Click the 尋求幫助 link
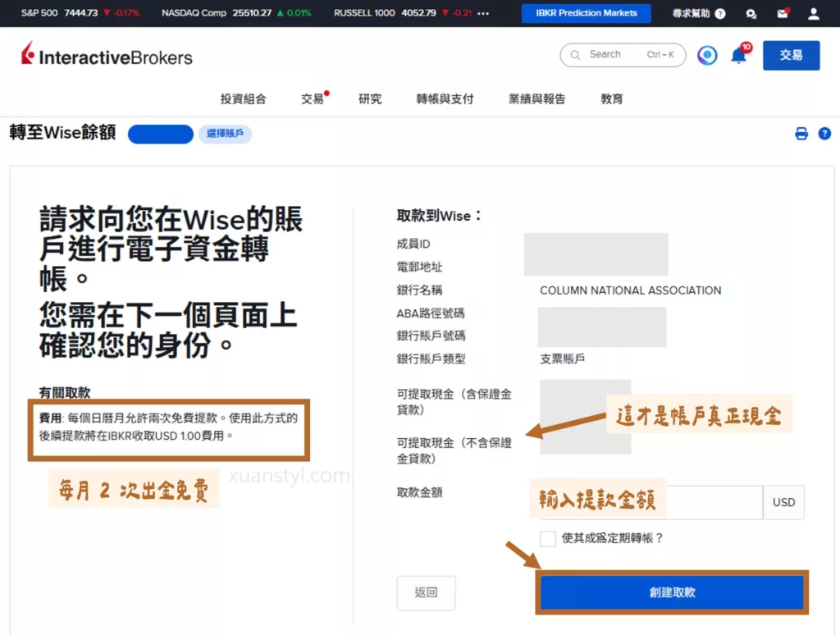Viewport: 840px width, 635px height. (x=691, y=13)
